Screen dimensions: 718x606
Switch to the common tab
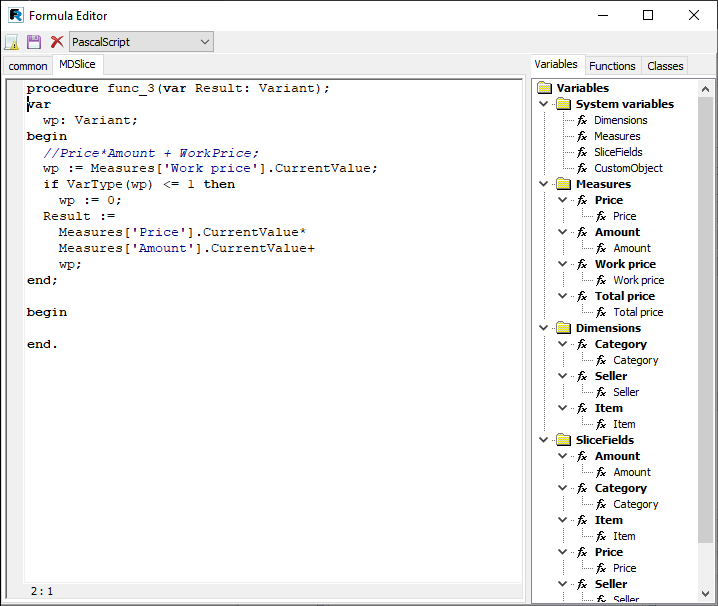[x=28, y=66]
